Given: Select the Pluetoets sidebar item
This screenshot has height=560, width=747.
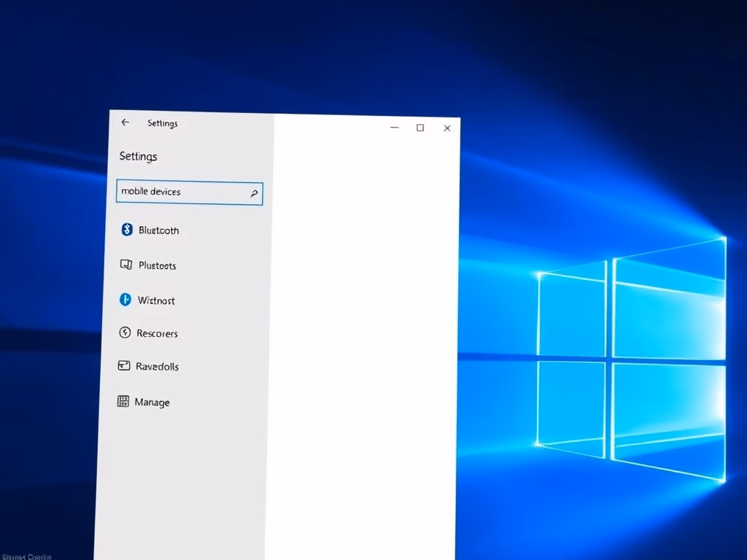Looking at the screenshot, I should (157, 265).
